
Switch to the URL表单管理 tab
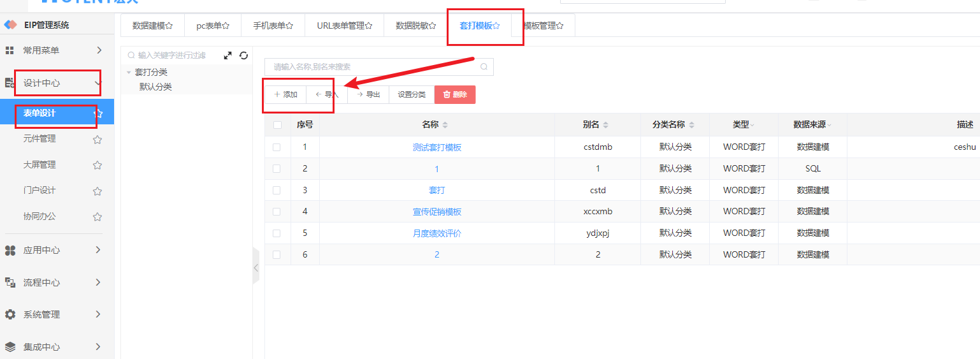[x=344, y=26]
